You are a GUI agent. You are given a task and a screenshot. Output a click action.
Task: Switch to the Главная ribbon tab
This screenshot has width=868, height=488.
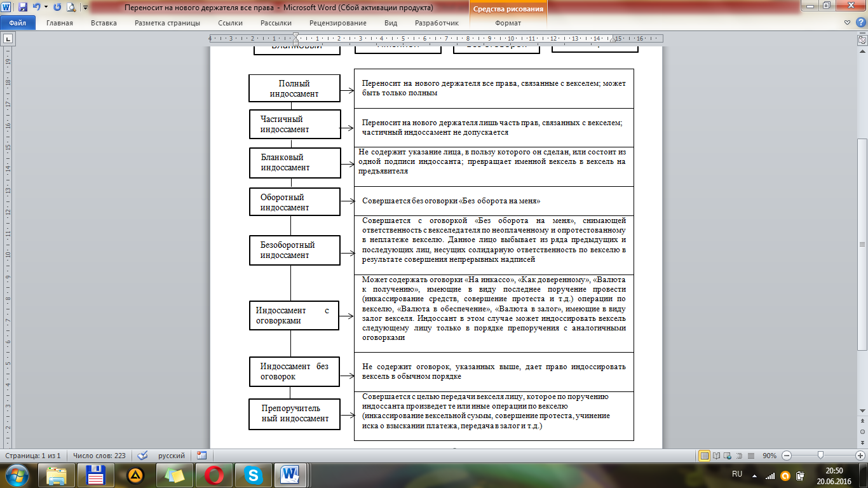click(x=59, y=23)
